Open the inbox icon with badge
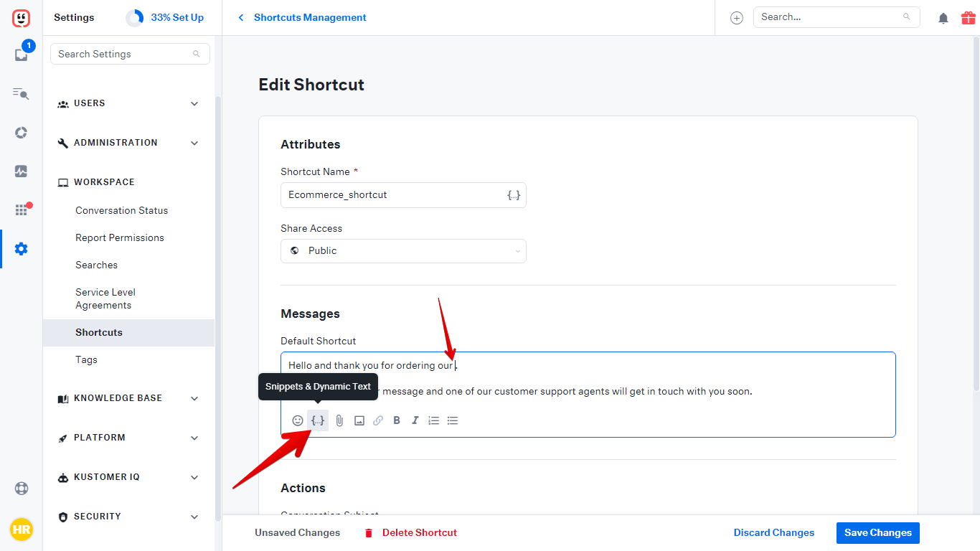 (x=21, y=55)
